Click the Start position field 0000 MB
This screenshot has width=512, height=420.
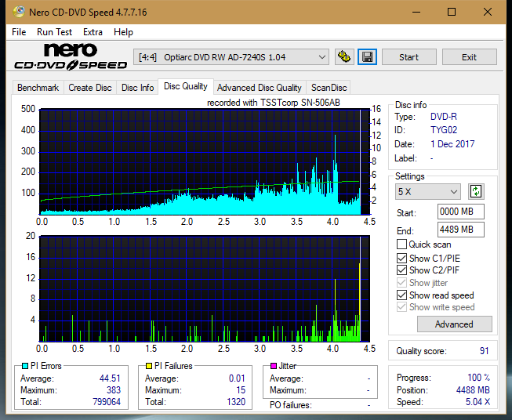[x=460, y=212]
